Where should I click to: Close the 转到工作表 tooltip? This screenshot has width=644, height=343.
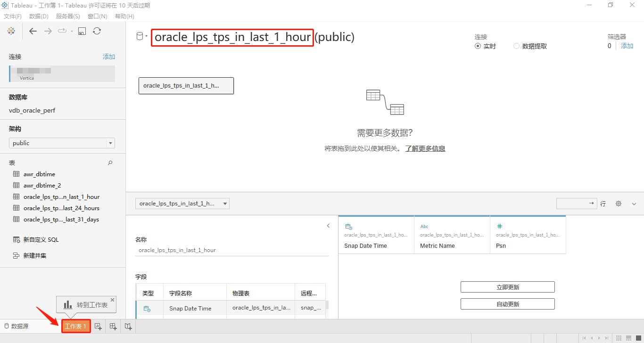pos(112,300)
